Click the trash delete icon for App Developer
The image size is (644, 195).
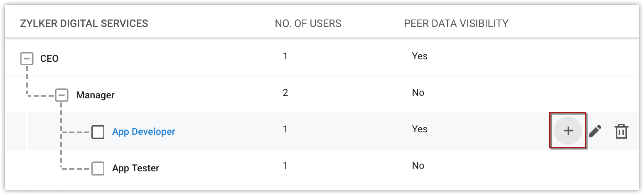(x=621, y=132)
